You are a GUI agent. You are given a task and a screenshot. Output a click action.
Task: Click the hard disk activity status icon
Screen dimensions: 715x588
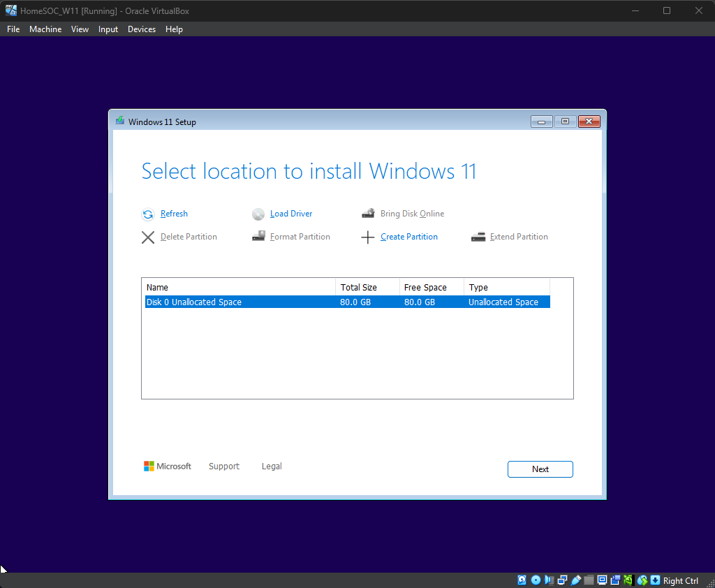(522, 580)
